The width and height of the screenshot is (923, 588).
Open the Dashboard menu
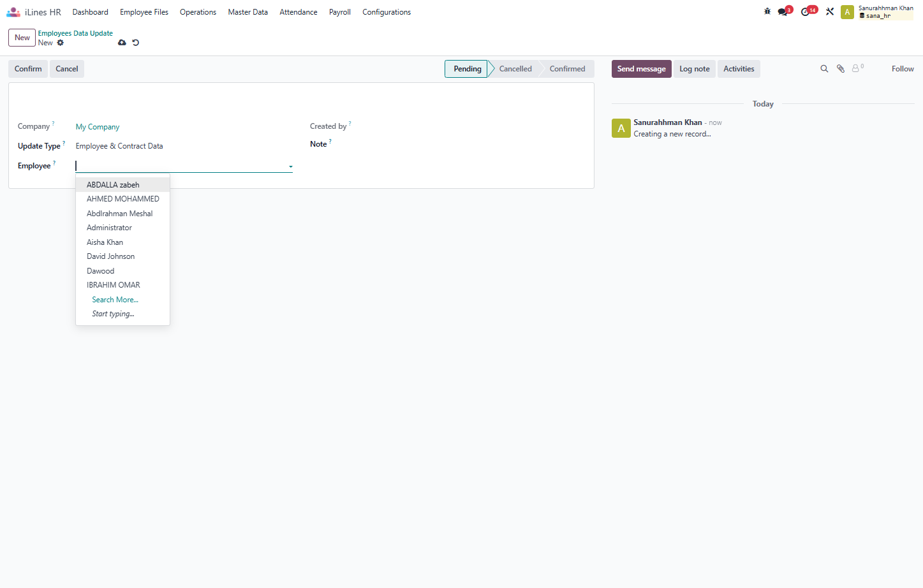91,12
